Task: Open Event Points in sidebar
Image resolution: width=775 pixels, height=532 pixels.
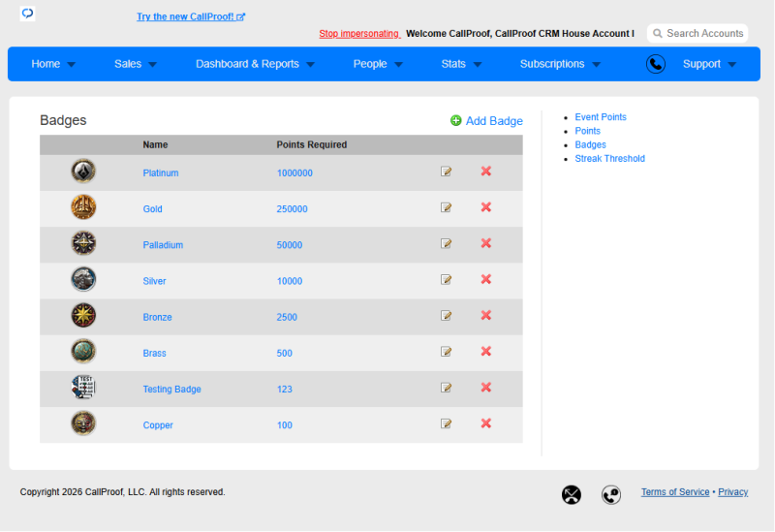Action: pos(601,117)
